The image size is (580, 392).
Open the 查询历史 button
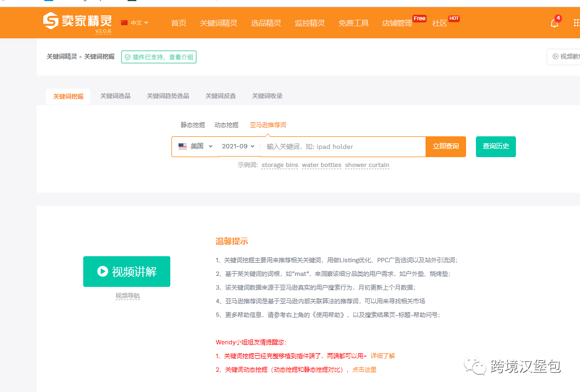click(495, 146)
